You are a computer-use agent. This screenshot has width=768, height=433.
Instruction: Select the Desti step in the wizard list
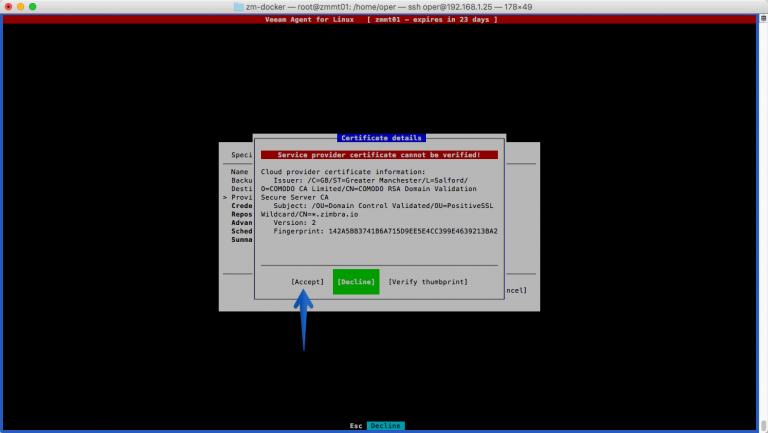(242, 189)
